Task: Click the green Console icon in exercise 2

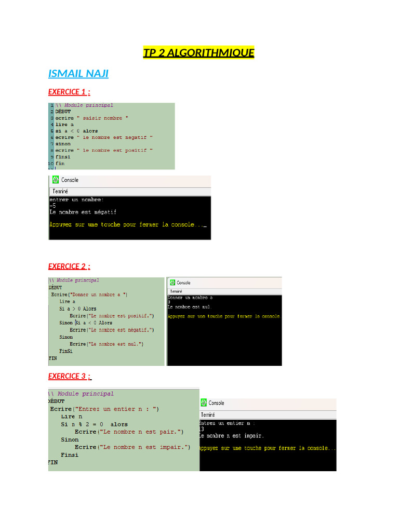Action: [x=172, y=282]
